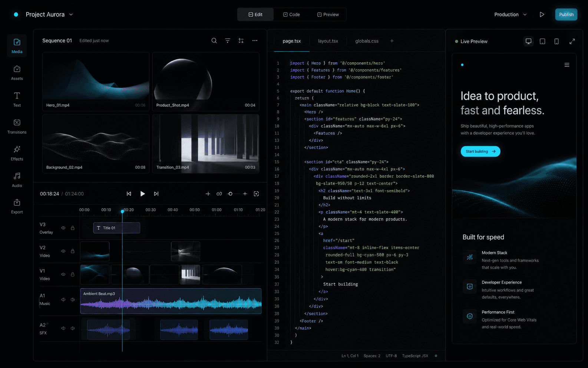This screenshot has height=368, width=588.
Task: Switch live preview to mobile device view
Action: (556, 41)
